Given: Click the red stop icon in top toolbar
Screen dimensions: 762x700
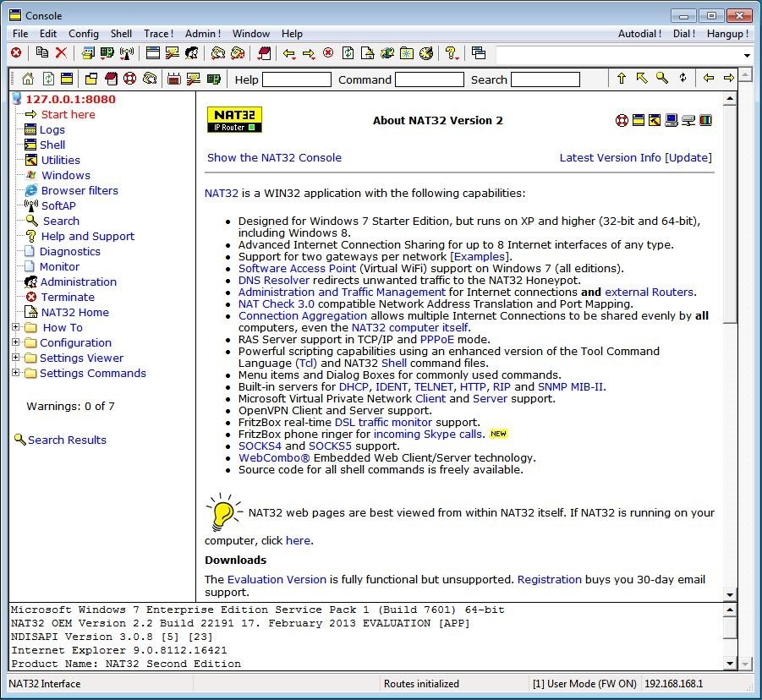Looking at the screenshot, I should (x=16, y=52).
